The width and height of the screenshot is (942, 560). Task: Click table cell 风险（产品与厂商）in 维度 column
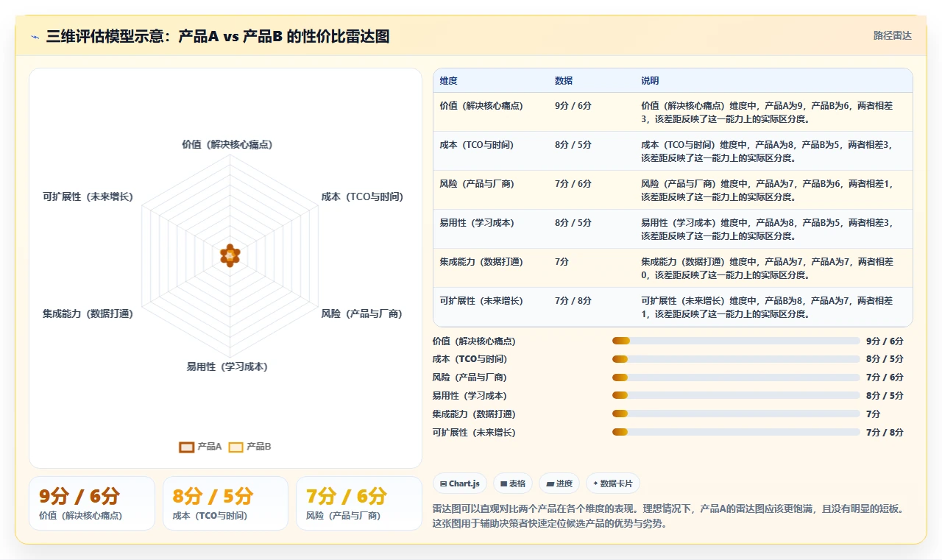(477, 184)
